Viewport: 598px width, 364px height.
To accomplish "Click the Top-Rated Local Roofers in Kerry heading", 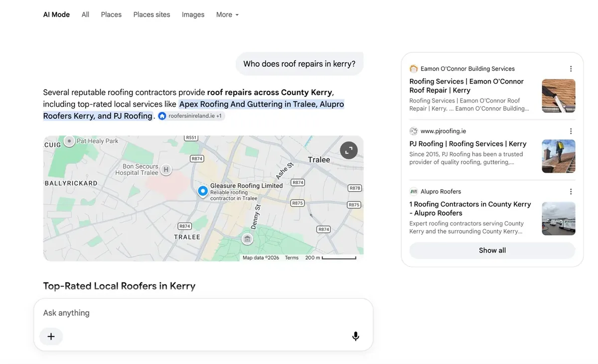I will coord(119,286).
